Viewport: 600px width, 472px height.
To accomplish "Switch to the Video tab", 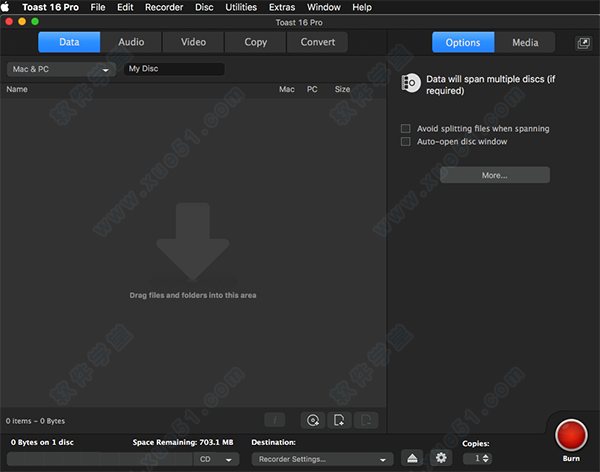I will pyautogui.click(x=193, y=42).
